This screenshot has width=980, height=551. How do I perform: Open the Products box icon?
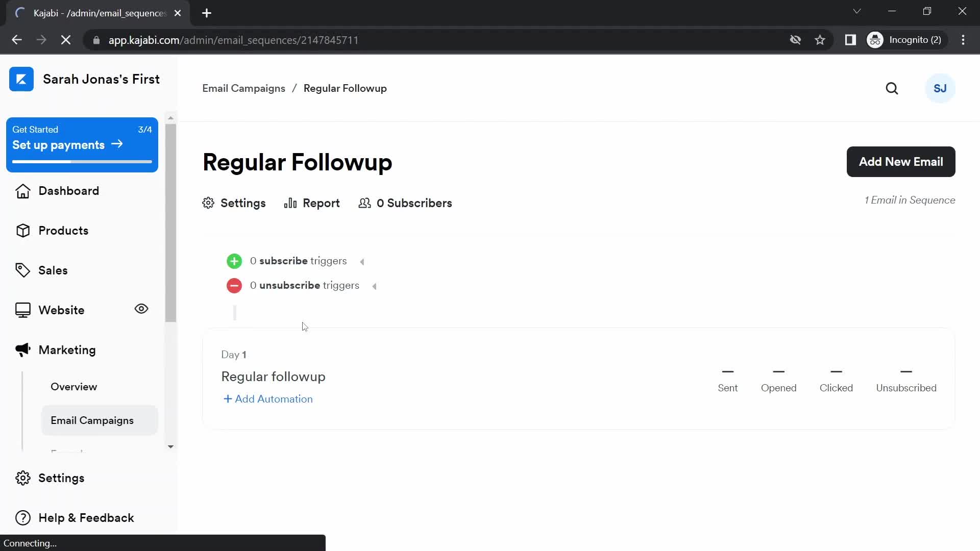22,231
